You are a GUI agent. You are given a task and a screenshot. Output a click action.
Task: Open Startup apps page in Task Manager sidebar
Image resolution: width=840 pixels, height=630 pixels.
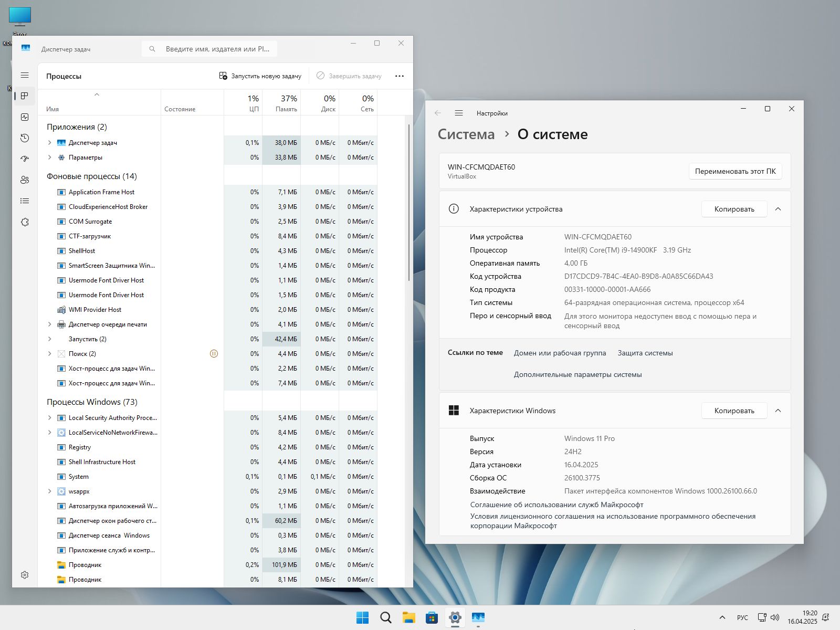(25, 159)
